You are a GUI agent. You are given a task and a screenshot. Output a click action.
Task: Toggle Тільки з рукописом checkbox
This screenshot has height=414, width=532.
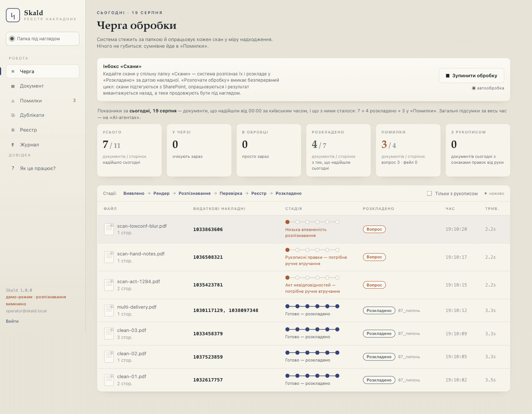pos(429,193)
